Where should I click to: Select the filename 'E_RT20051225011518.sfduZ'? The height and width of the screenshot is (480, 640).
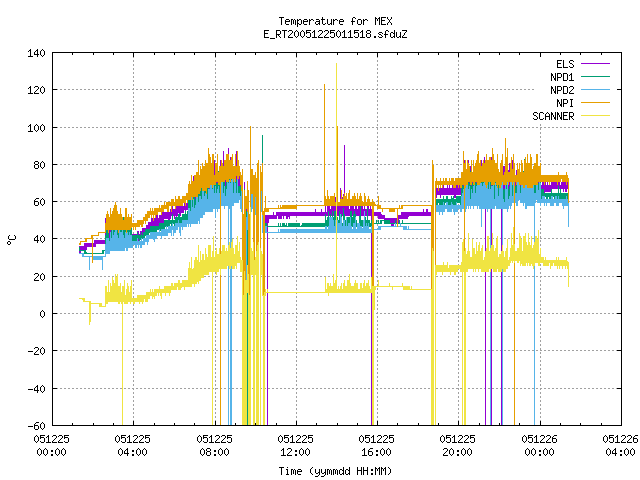coord(335,34)
